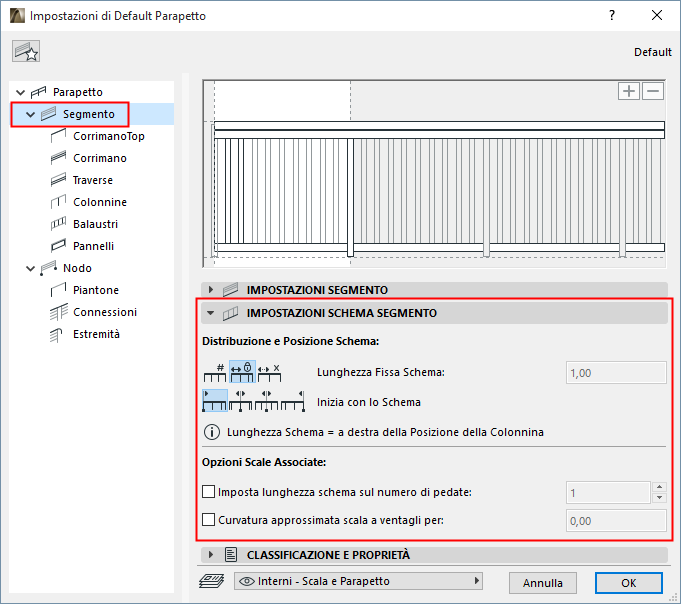
Task: Enable Curvatura approssimata scala a ventagli
Action: coord(208,520)
